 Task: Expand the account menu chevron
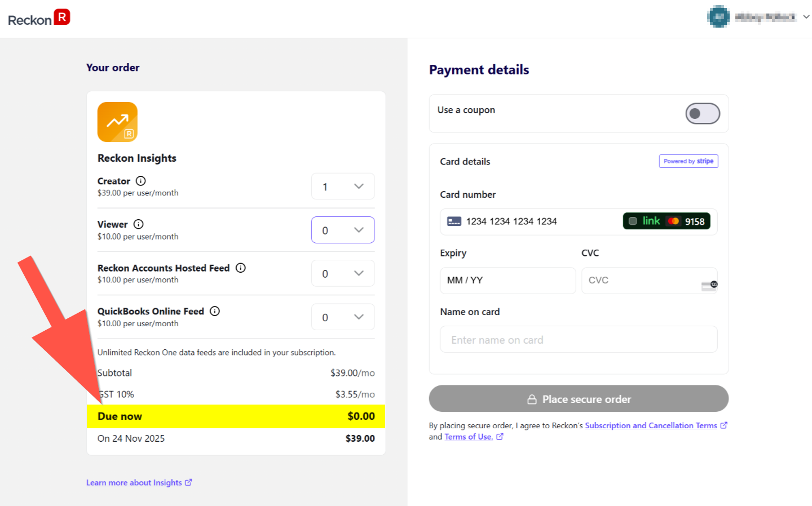click(x=806, y=17)
